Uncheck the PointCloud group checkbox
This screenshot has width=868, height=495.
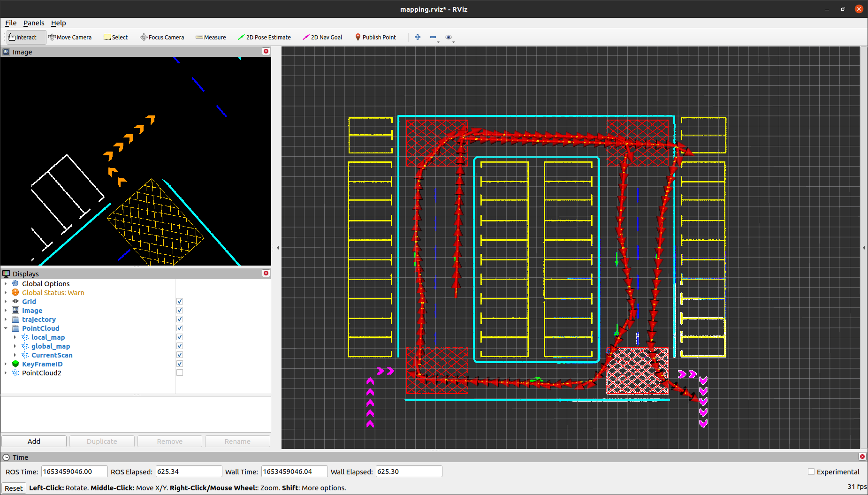tap(180, 328)
